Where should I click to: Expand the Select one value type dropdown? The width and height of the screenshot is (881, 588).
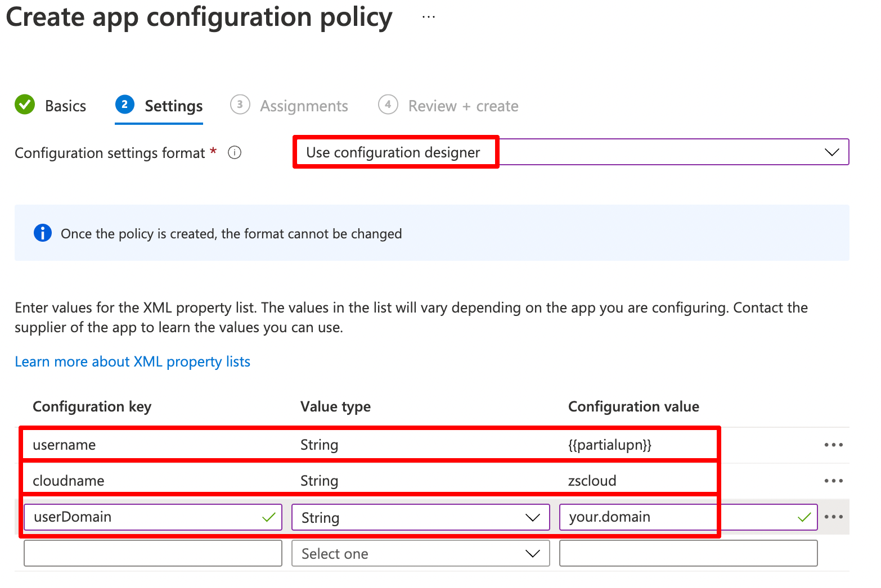[x=532, y=553]
